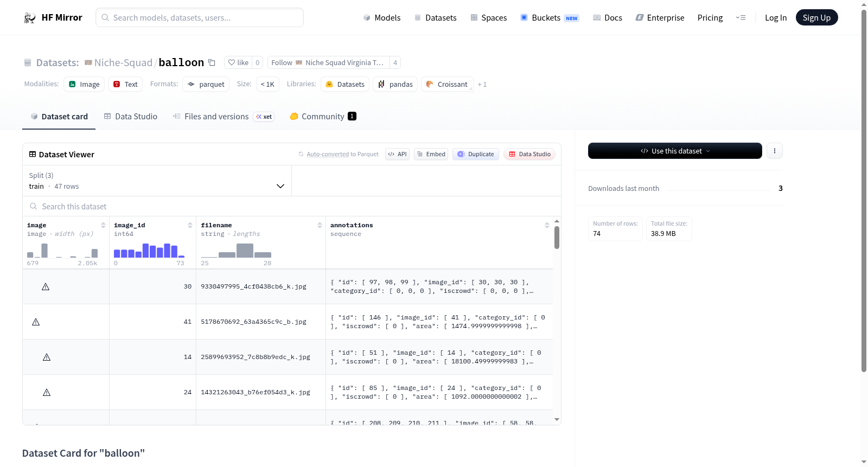Image resolution: width=868 pixels, height=467 pixels.
Task: Select filename 5178670692_63a4365c9c_b.jpg cell
Action: click(x=260, y=322)
